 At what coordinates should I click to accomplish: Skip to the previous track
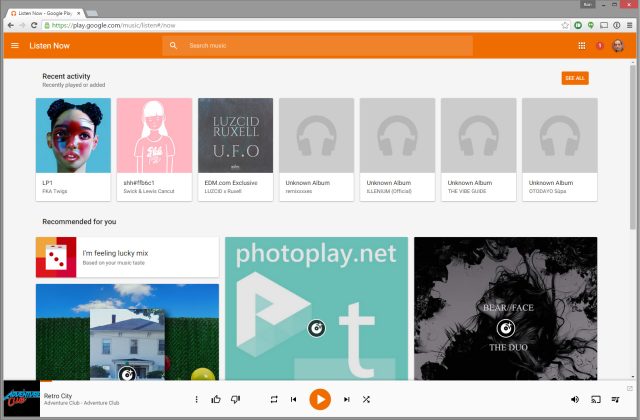pos(293,399)
